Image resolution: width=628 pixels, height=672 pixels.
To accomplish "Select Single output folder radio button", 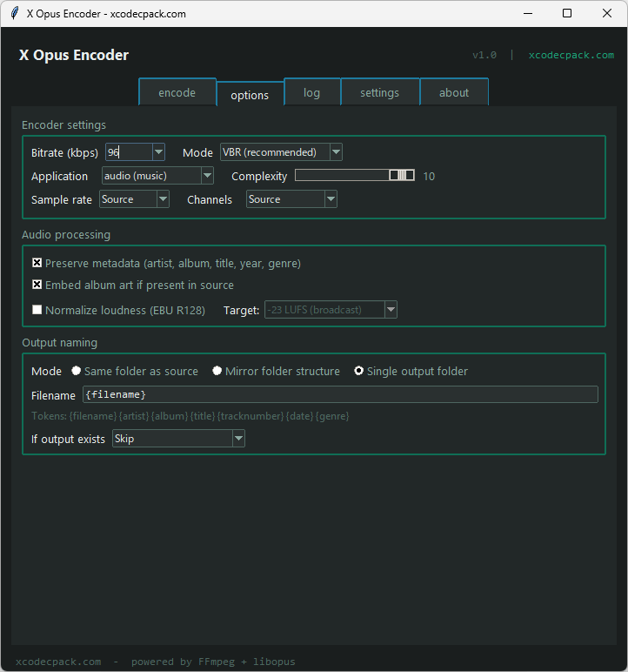I will 359,372.
